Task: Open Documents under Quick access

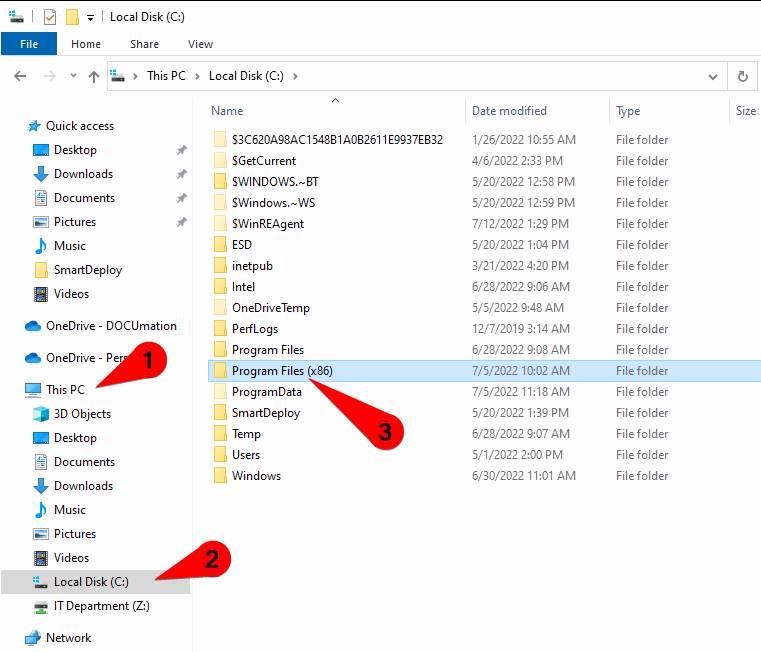Action: [84, 198]
